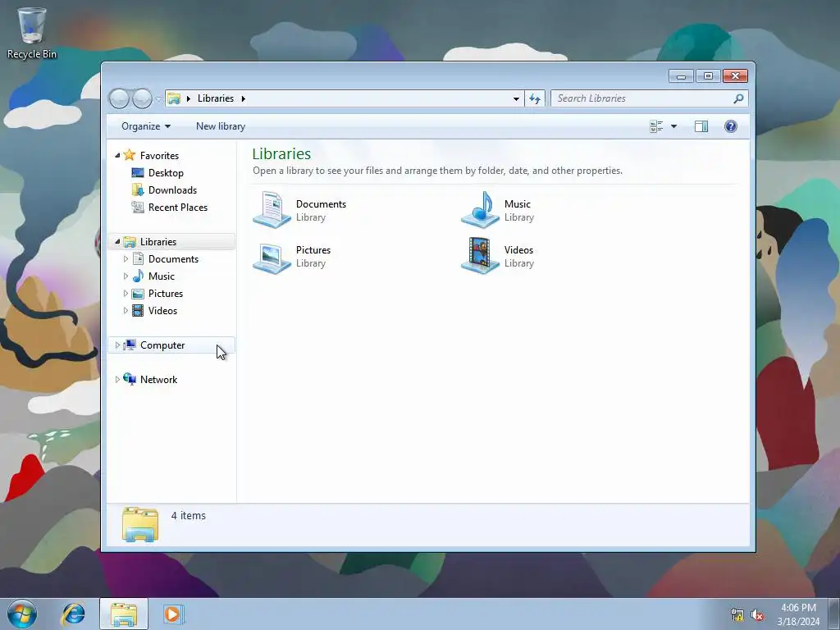
Task: Click New library button
Action: 221,126
